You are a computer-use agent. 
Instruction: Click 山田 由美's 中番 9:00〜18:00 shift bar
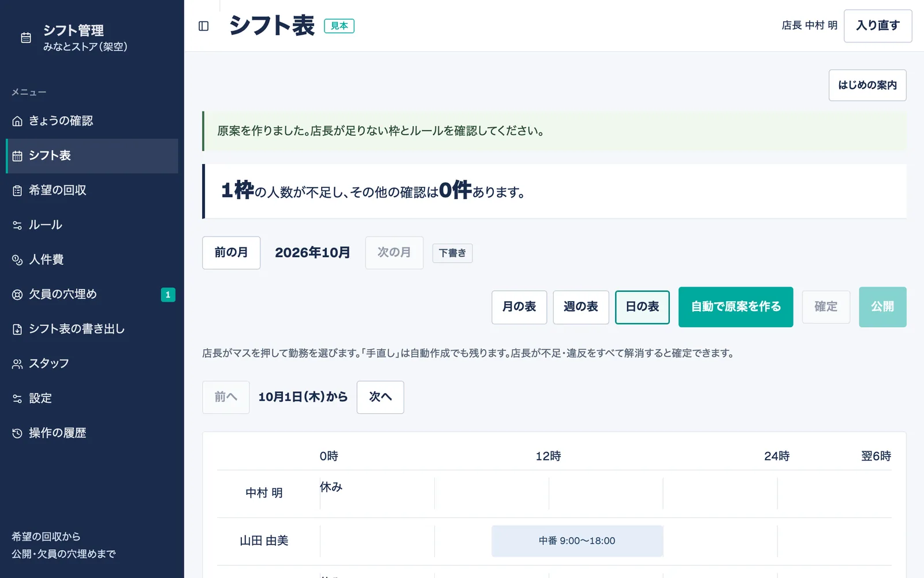tap(577, 541)
